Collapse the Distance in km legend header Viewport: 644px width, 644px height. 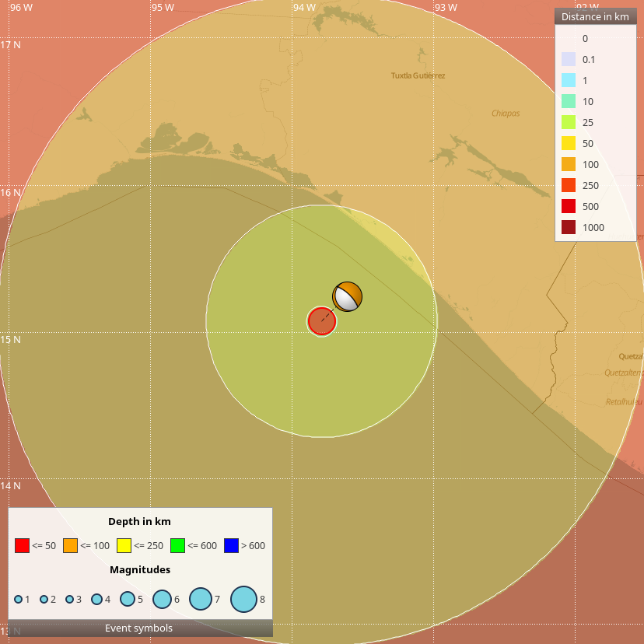(x=595, y=16)
